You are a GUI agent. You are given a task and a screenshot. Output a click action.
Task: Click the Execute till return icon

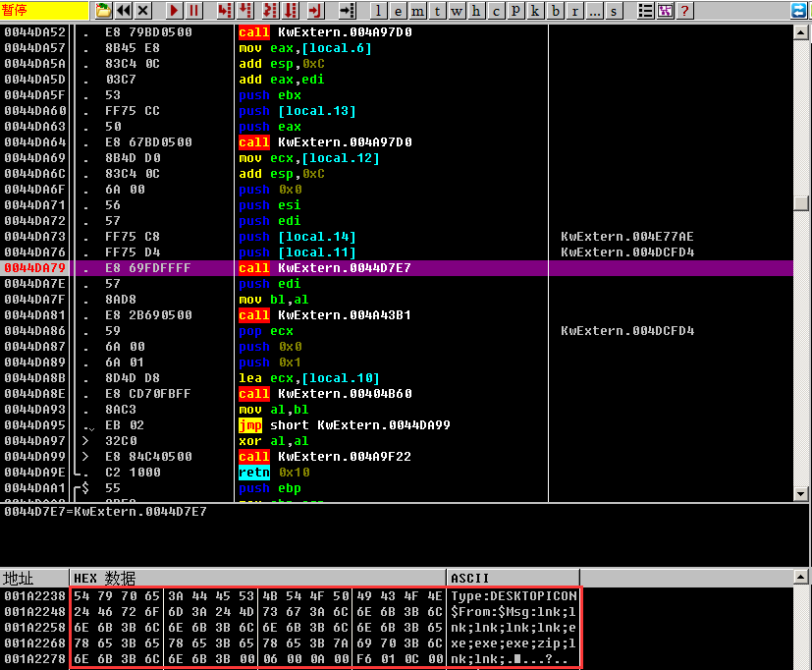(314, 11)
